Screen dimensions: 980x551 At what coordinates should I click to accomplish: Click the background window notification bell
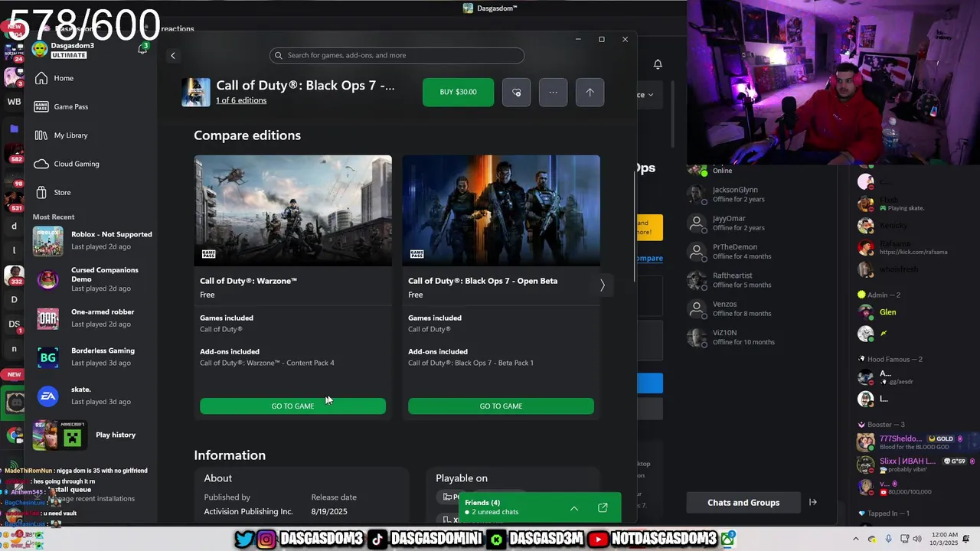pyautogui.click(x=658, y=64)
